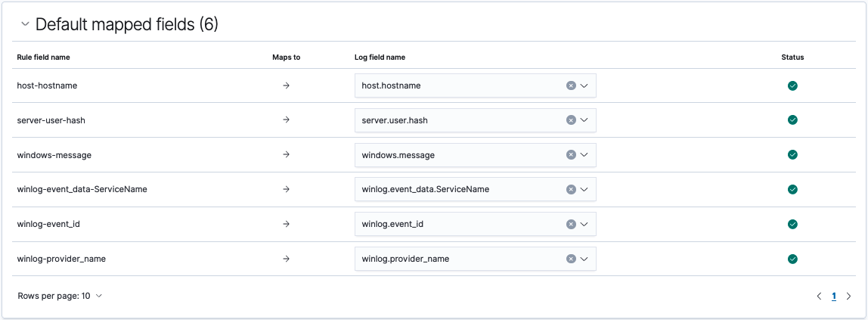Screen dimensions: 868x320
Task: Open dropdown arrow for server.user.hash field
Action: tap(584, 120)
